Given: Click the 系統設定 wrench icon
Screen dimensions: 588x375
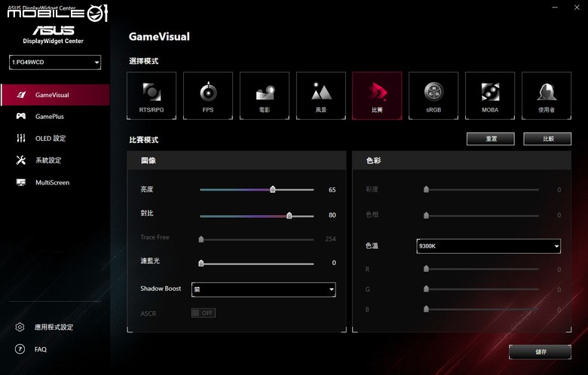Looking at the screenshot, I should [21, 160].
